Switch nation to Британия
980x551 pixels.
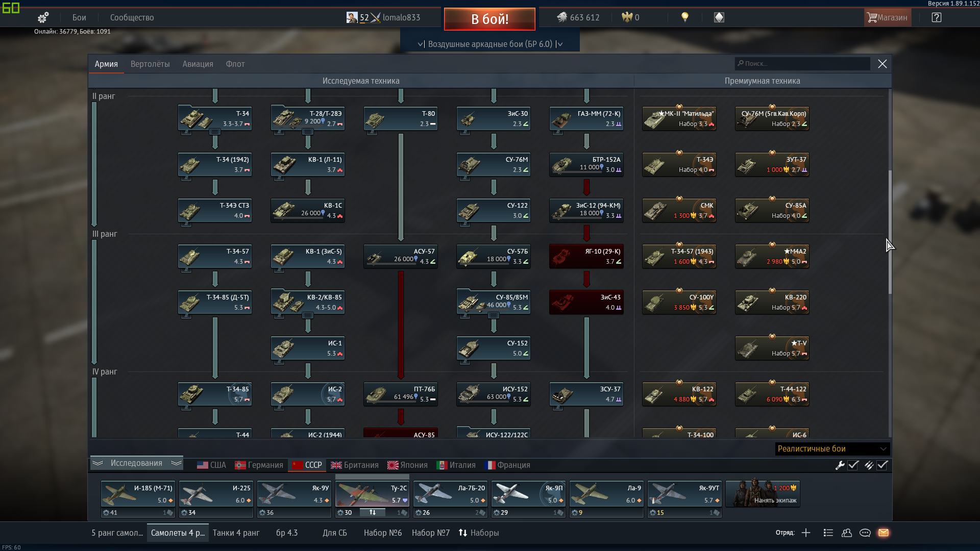click(355, 465)
